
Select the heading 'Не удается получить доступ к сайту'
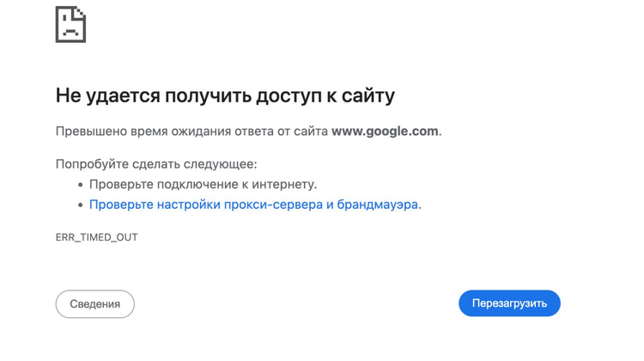point(225,95)
